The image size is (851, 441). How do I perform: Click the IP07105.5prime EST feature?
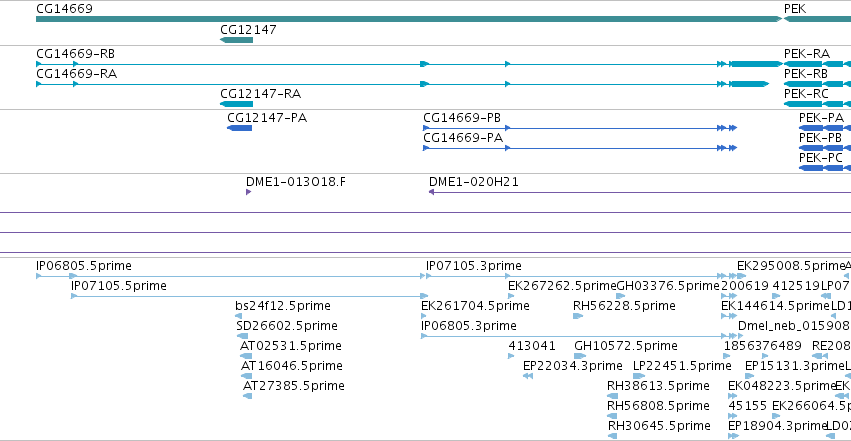[249, 296]
